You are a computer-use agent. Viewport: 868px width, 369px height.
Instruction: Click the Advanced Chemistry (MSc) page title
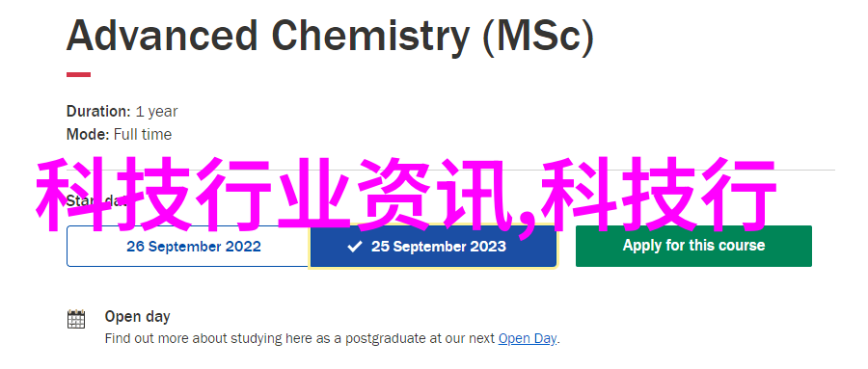click(x=330, y=37)
